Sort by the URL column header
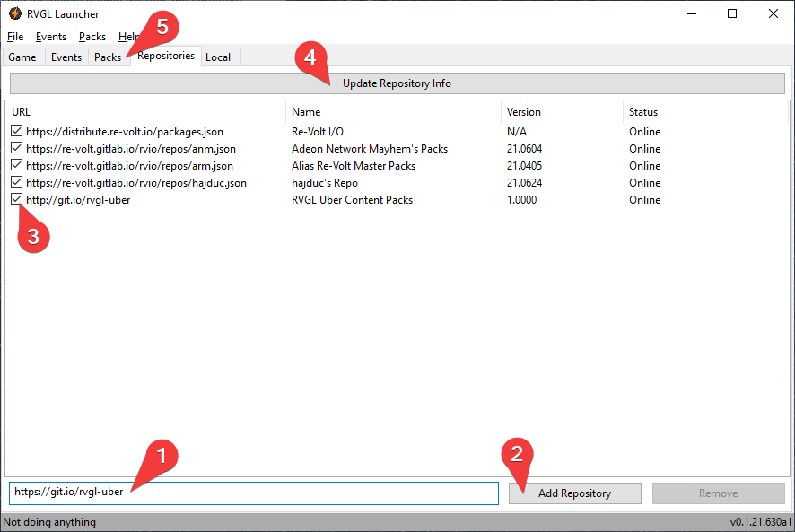The height and width of the screenshot is (532, 795). (x=145, y=112)
